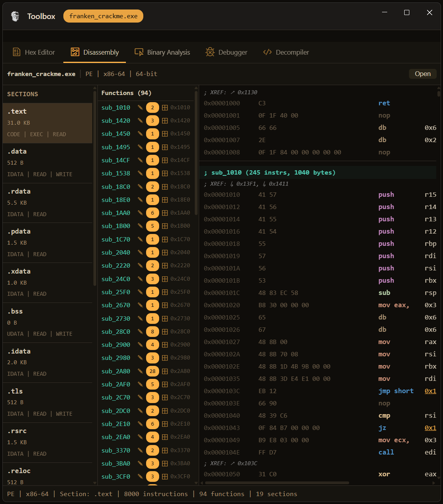This screenshot has height=504, width=443.
Task: Click the Decompiler code brackets icon
Action: 268,52
